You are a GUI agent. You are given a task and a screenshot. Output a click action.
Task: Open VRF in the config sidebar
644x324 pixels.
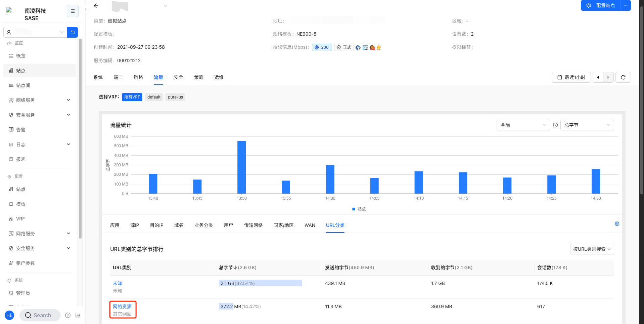[40, 219]
